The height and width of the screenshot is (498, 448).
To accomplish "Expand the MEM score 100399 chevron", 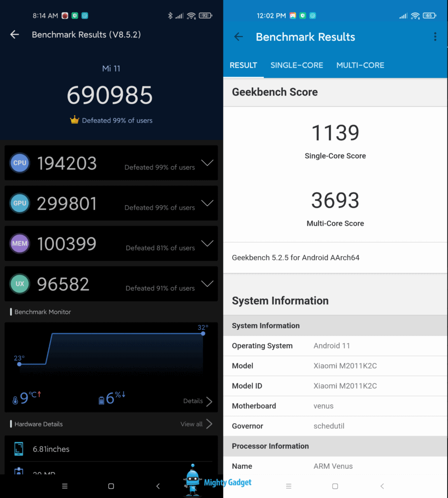I will pos(207,244).
